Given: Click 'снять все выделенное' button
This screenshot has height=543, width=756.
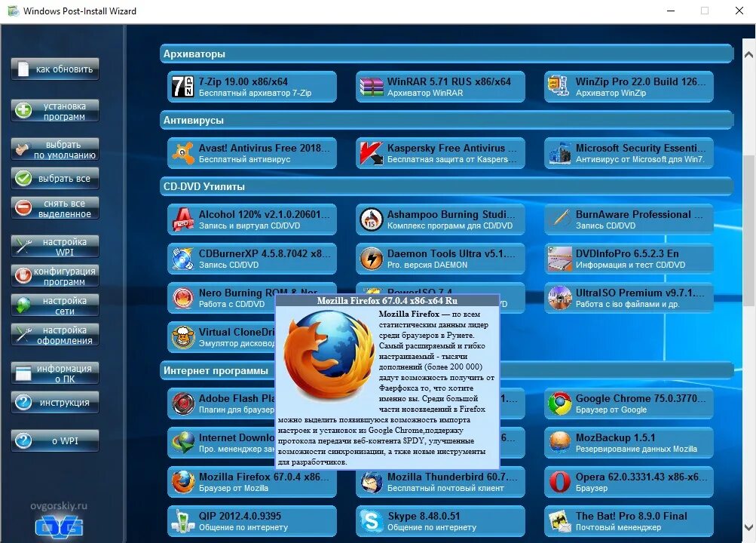Looking at the screenshot, I should [x=55, y=208].
